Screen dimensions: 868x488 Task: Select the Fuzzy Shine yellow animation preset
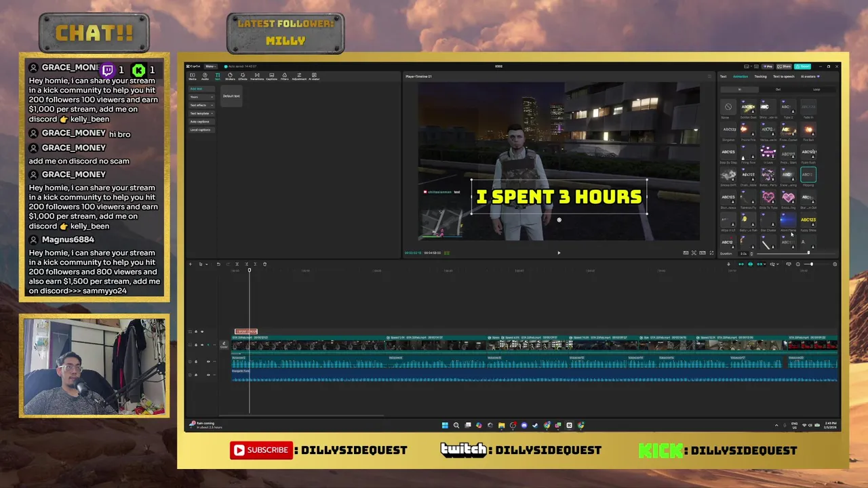pos(808,220)
